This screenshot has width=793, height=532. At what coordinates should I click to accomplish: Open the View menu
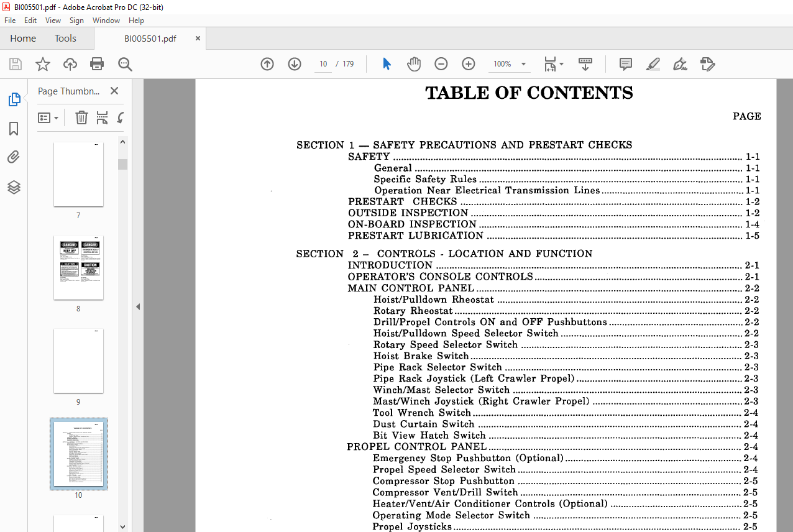click(x=53, y=21)
